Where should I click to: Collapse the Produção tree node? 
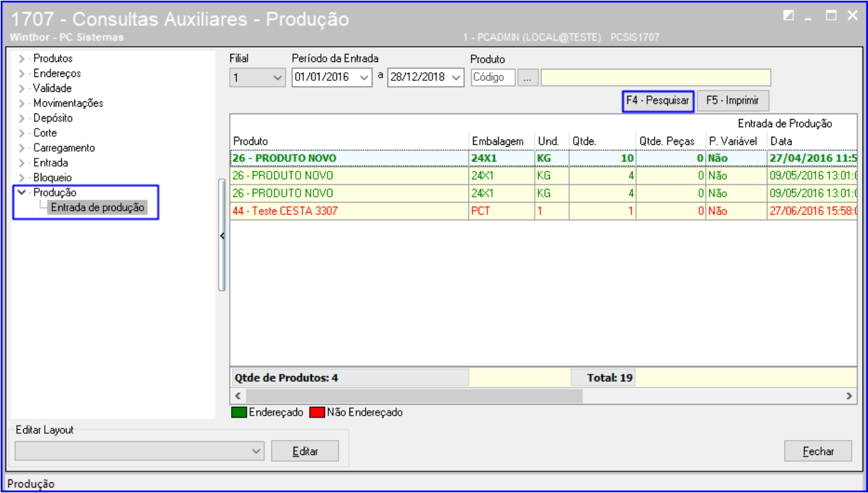22,192
